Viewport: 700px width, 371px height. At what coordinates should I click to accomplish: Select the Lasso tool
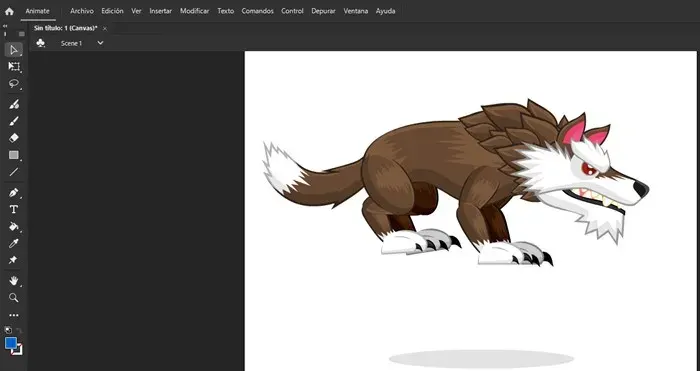pos(14,83)
